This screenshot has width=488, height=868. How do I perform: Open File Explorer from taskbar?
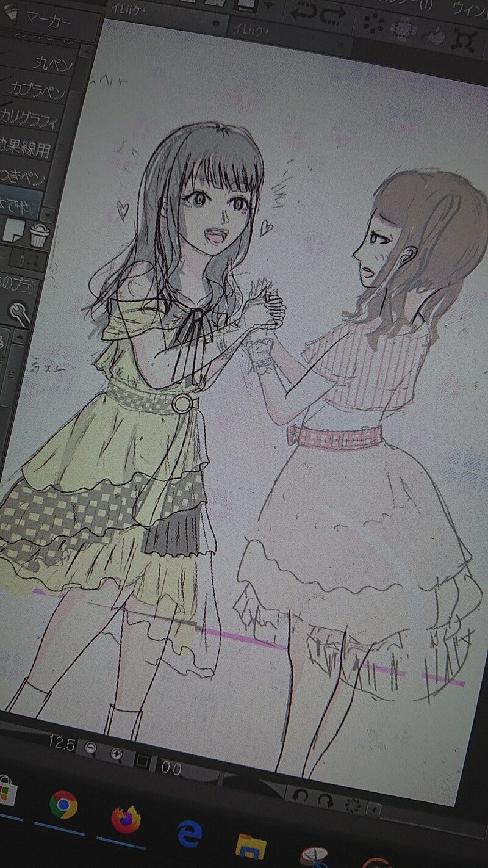click(x=251, y=847)
